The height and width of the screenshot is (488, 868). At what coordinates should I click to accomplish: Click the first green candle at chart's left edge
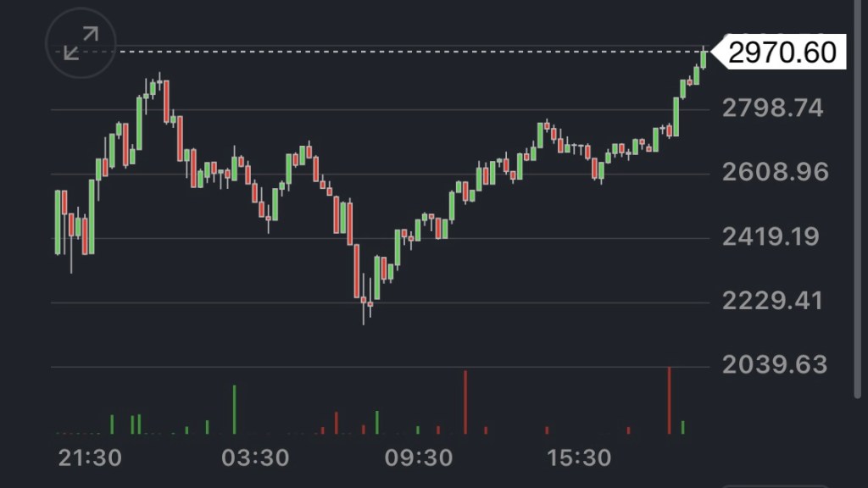[58, 222]
